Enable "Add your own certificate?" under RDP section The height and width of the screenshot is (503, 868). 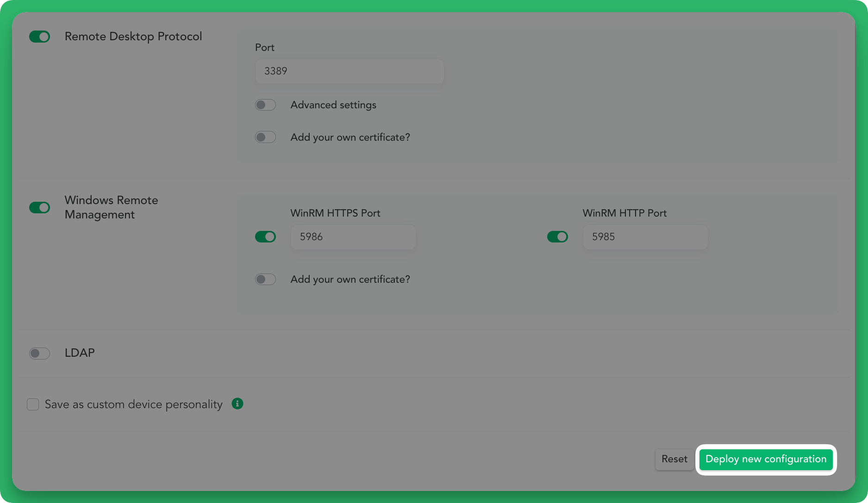[265, 137]
